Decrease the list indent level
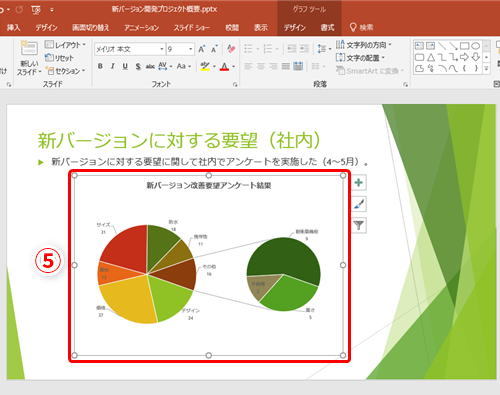The width and height of the screenshot is (500, 395). [292, 49]
